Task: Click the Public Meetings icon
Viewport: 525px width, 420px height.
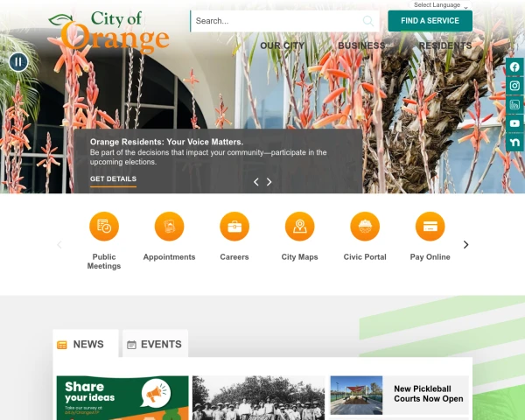Action: click(104, 226)
